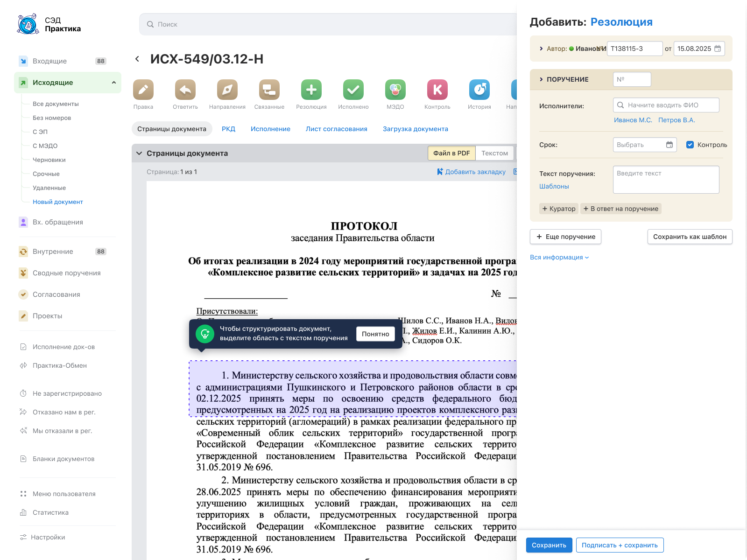The image size is (747, 560).
Task: Click the pink Контроль icon
Action: pos(437,90)
